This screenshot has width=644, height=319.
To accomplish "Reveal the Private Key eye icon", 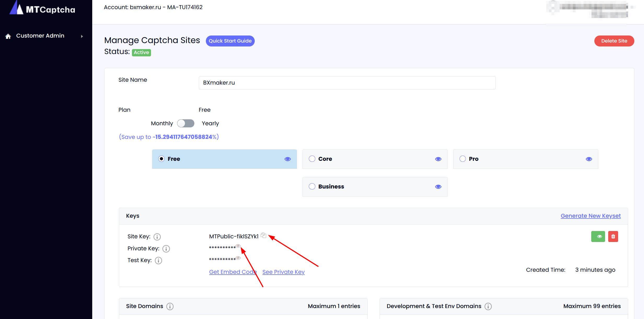I will tap(238, 246).
